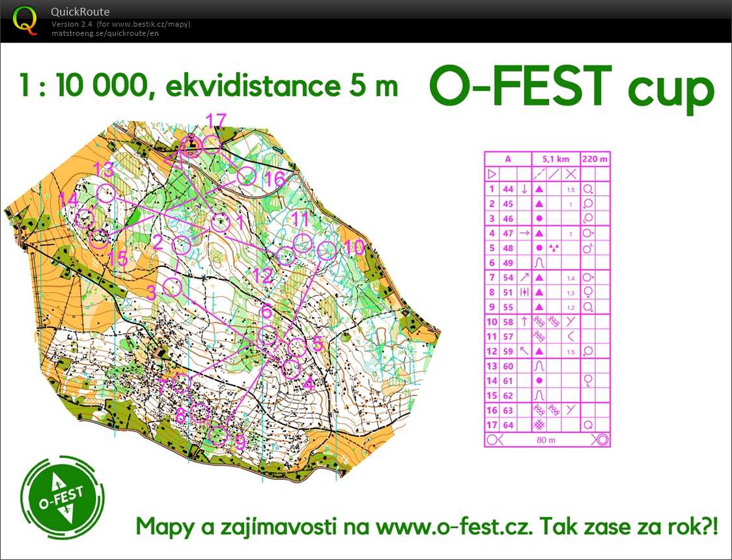Click the upward arrow symbol in control 58 row
The width and height of the screenshot is (732, 560).
(524, 321)
